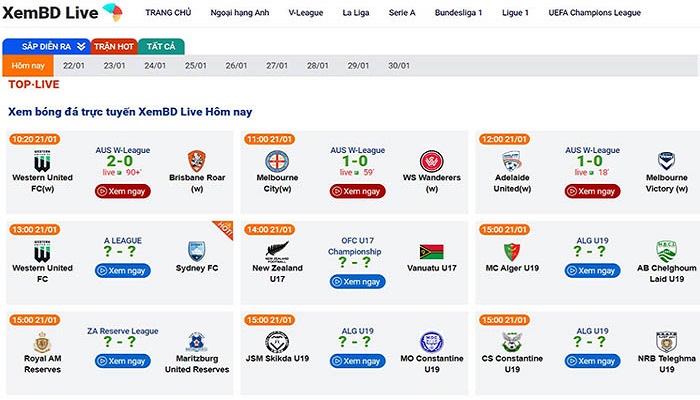700x400 pixels.
Task: Click Royal AM Reserves team crest
Action: [42, 342]
